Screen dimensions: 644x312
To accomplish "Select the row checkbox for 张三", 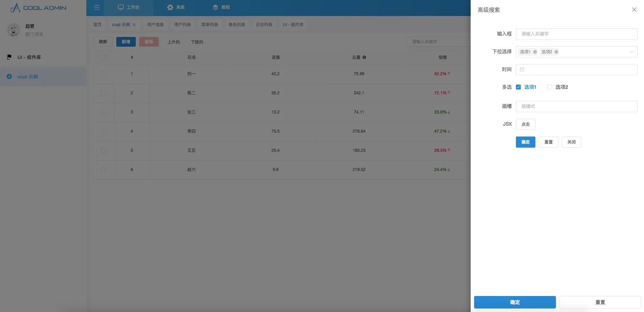I will (103, 112).
